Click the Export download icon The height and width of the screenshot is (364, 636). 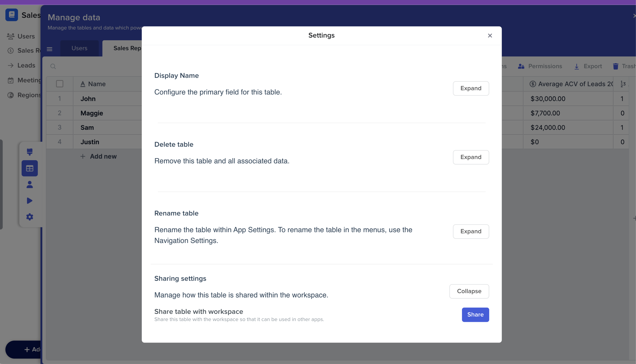577,66
